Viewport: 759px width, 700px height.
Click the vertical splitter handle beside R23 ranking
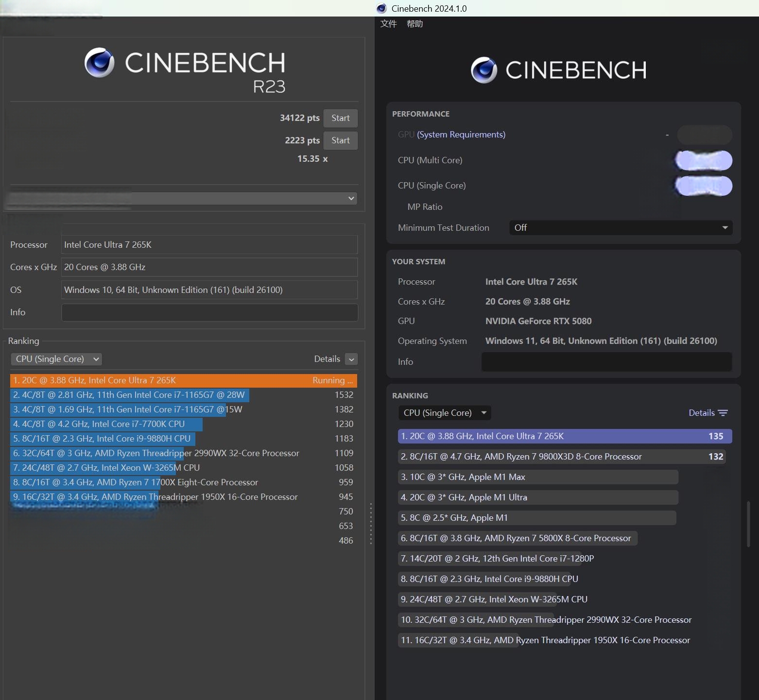click(x=371, y=524)
